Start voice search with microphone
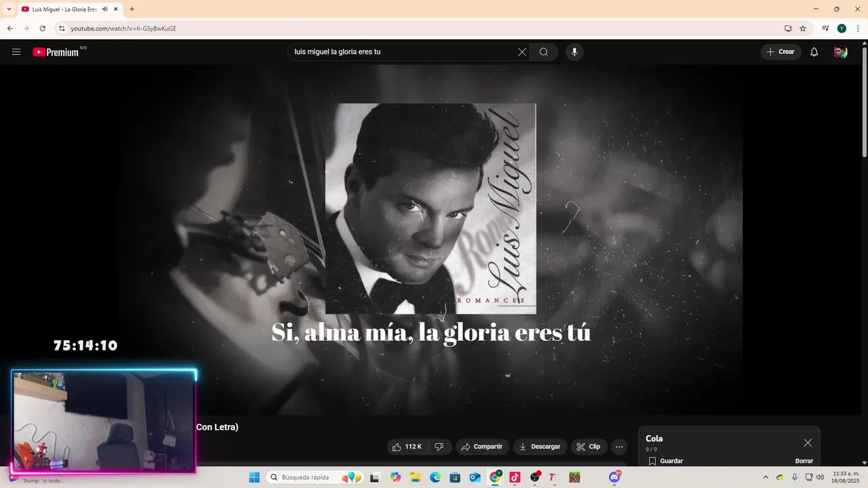This screenshot has width=868, height=488. [574, 52]
